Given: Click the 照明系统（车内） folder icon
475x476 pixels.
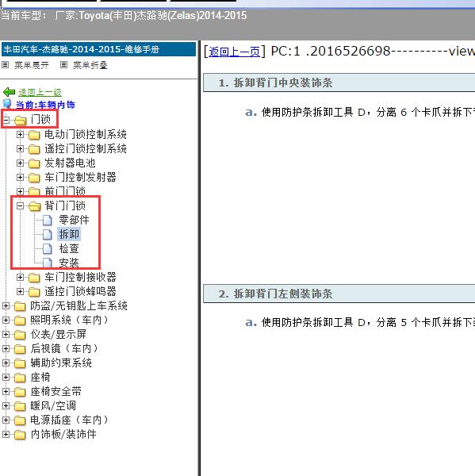Looking at the screenshot, I should point(20,321).
